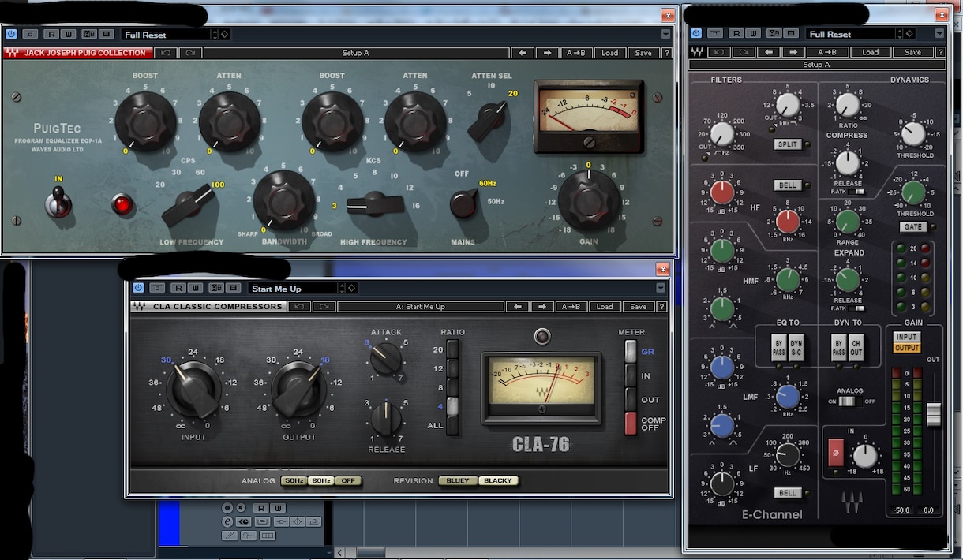Click Save in the CLA-76 toolbar
This screenshot has height=560, width=963.
pos(638,307)
